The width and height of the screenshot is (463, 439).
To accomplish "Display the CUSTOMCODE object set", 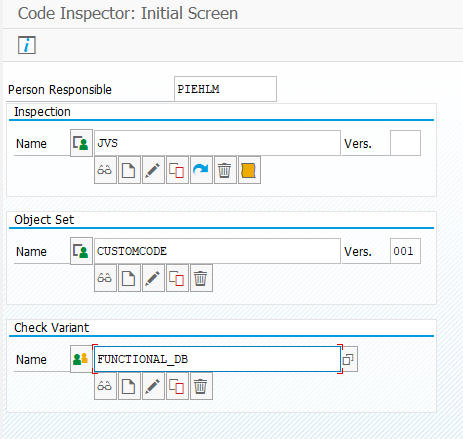I will click(105, 278).
